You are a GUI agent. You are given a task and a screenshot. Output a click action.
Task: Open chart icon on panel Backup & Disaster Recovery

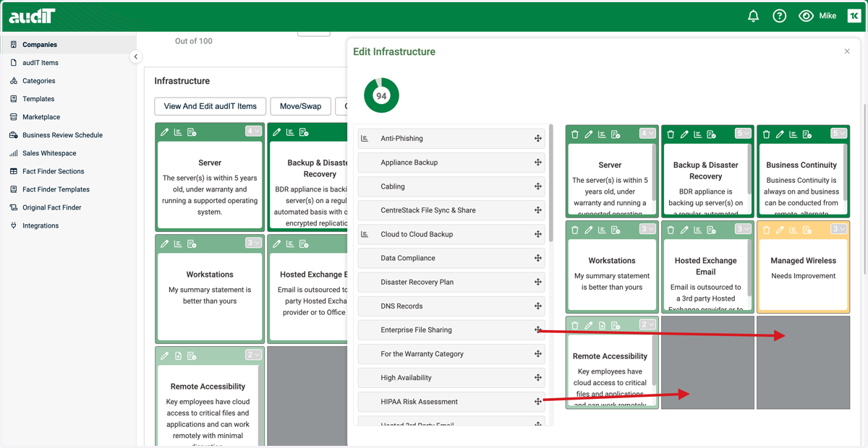(697, 134)
